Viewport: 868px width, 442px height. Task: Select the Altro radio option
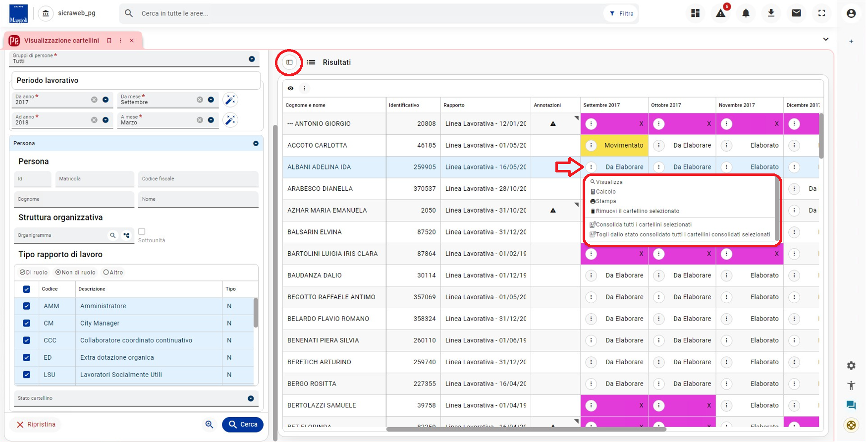point(113,273)
